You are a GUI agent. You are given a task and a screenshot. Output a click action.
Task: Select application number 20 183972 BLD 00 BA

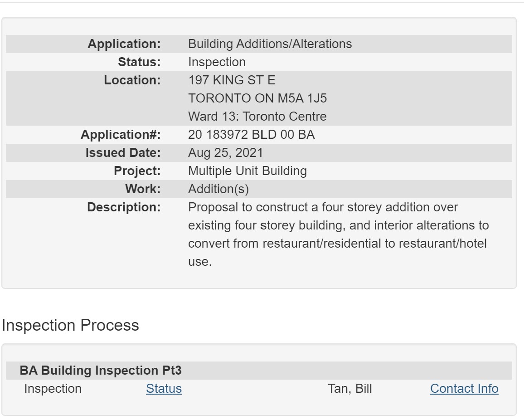[251, 135]
